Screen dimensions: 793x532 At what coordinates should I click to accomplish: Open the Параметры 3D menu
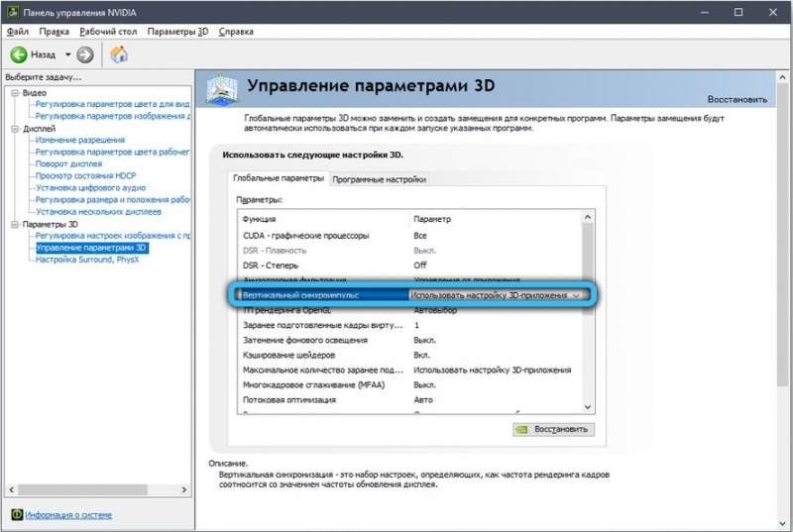(x=177, y=32)
